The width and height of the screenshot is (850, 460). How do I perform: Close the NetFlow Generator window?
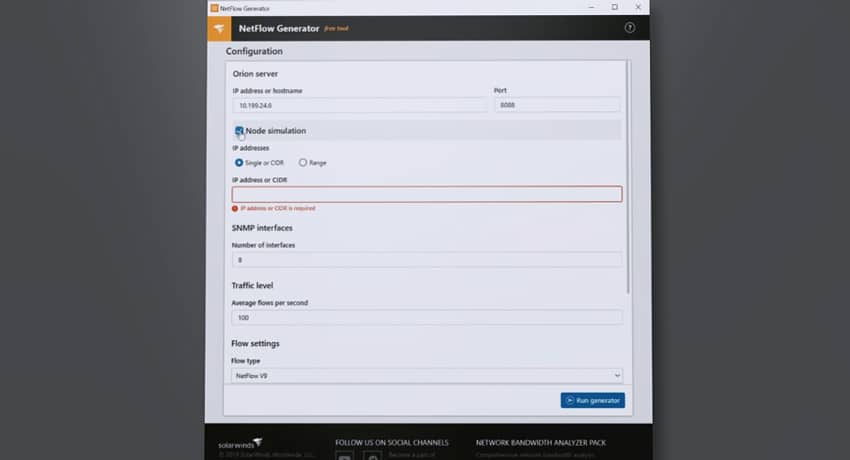click(x=638, y=8)
